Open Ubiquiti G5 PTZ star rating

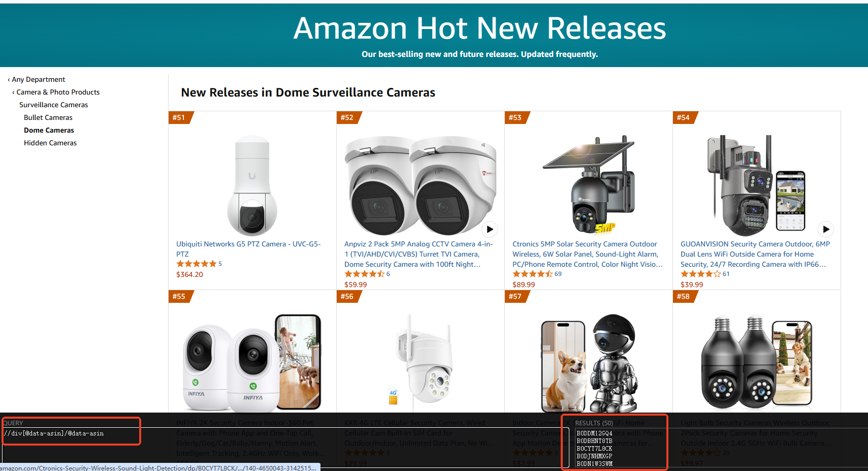197,264
